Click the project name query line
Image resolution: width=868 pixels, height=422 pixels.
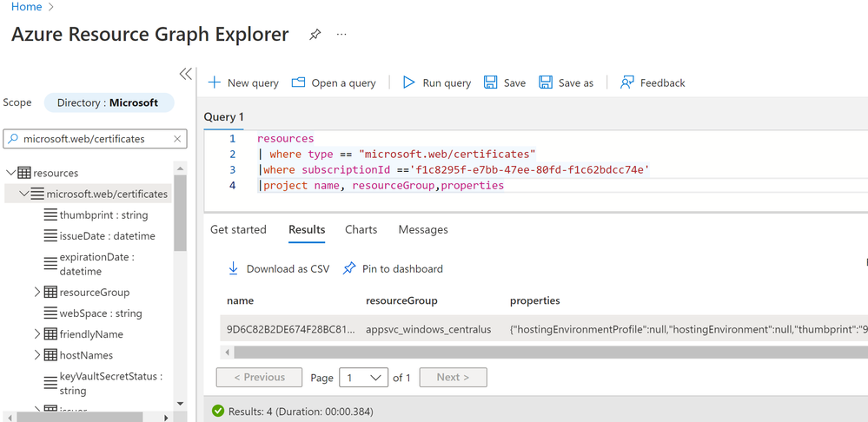click(x=381, y=186)
